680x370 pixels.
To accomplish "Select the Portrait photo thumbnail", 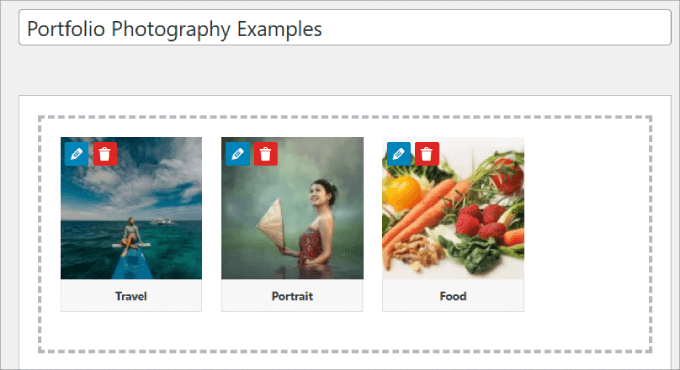I will coord(292,208).
